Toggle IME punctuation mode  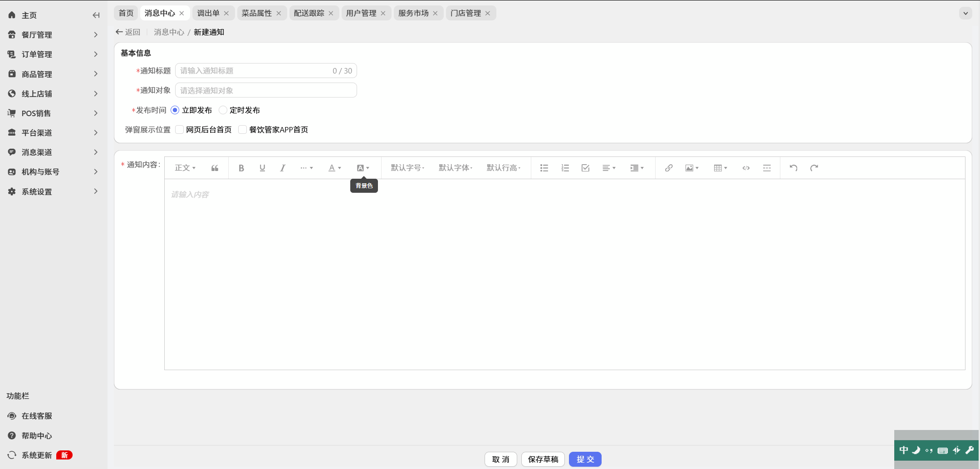[x=929, y=450]
